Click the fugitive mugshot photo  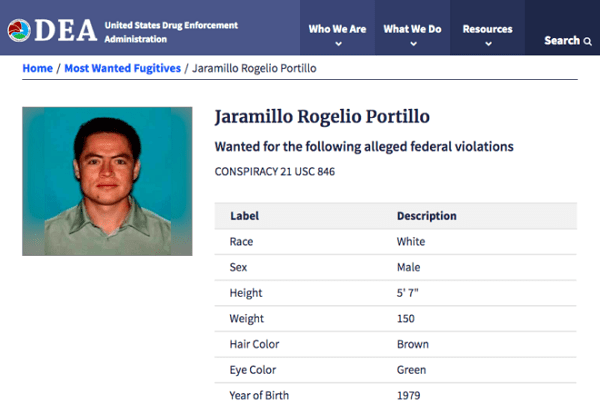coord(107,181)
